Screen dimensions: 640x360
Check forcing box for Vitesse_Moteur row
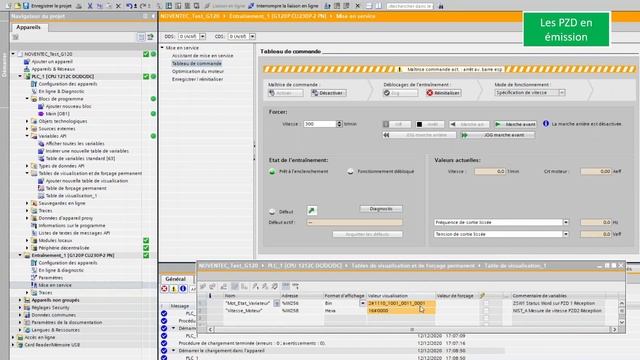click(486, 311)
